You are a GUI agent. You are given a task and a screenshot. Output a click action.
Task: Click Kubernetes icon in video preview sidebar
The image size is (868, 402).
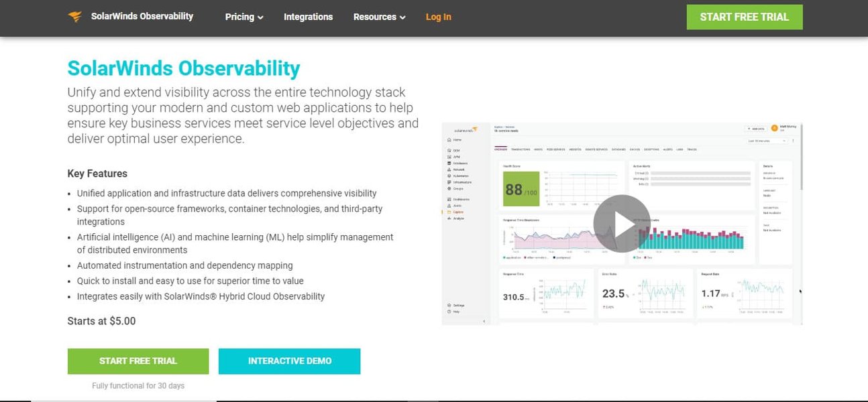coord(449,176)
